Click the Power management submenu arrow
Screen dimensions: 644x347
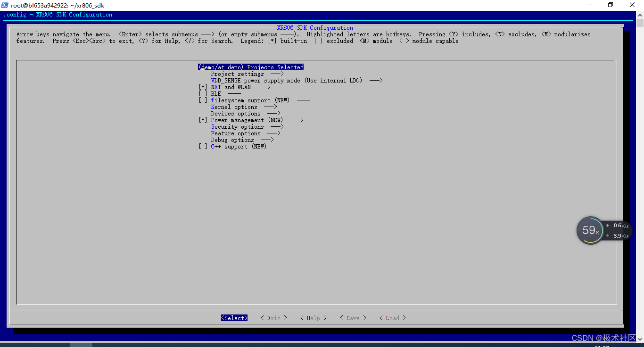click(297, 120)
